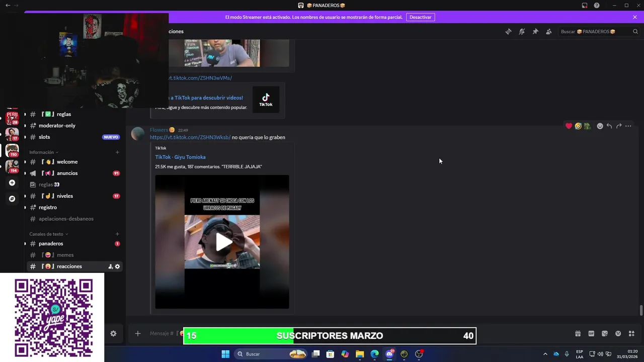Show hidden system tray icons

tap(545, 354)
